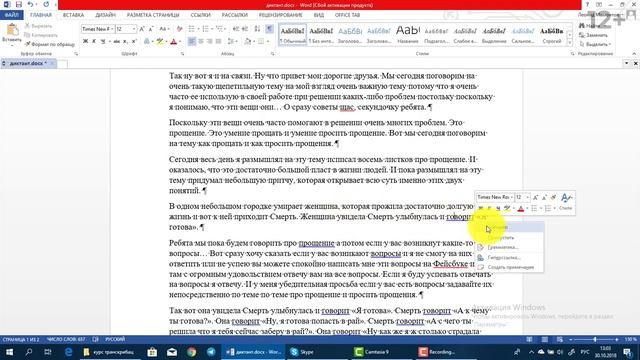The width and height of the screenshot is (640, 360).
Task: Switch to the РАЗМЕТКА СТРАНИЦЫ tab
Action: (x=153, y=15)
